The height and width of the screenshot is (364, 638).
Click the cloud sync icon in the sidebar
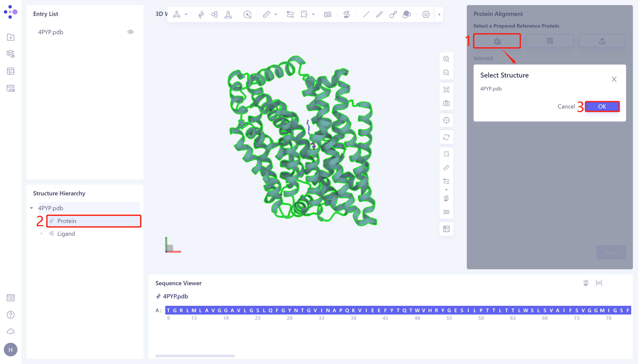(10, 332)
